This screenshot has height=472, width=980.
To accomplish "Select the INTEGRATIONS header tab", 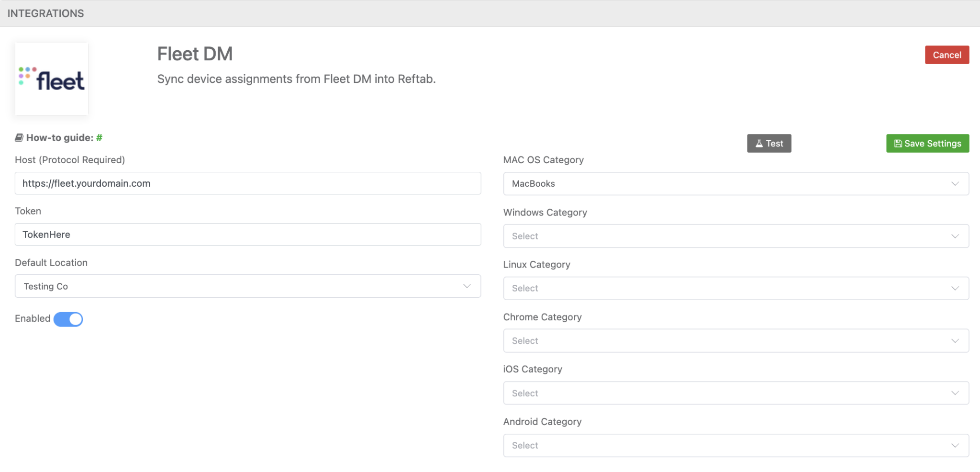I will click(45, 13).
